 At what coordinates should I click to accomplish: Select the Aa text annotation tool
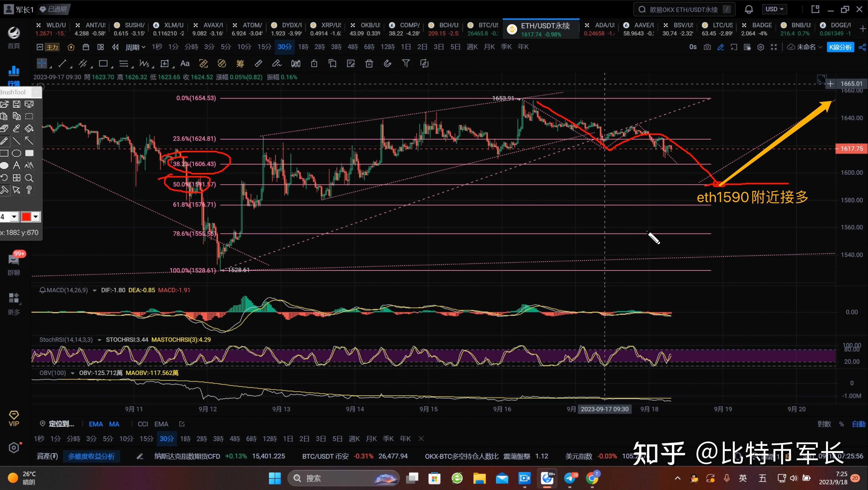point(185,63)
